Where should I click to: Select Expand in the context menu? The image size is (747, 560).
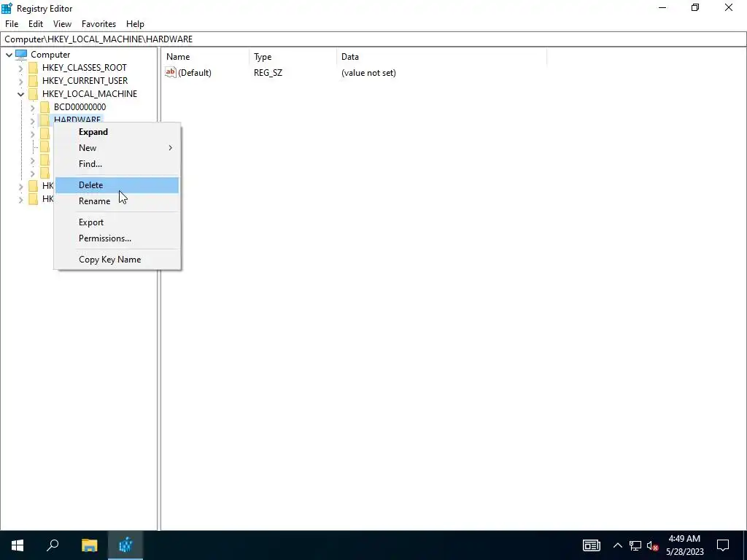click(x=117, y=132)
